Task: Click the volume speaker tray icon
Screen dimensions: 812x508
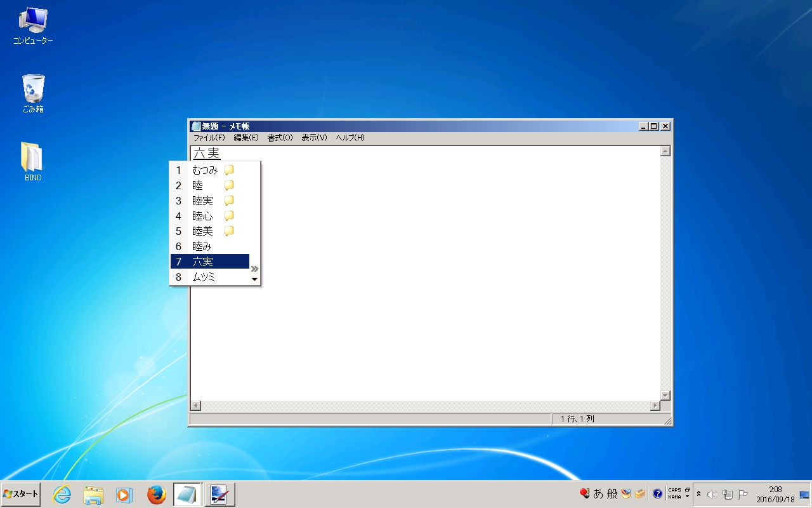Action: pos(712,495)
